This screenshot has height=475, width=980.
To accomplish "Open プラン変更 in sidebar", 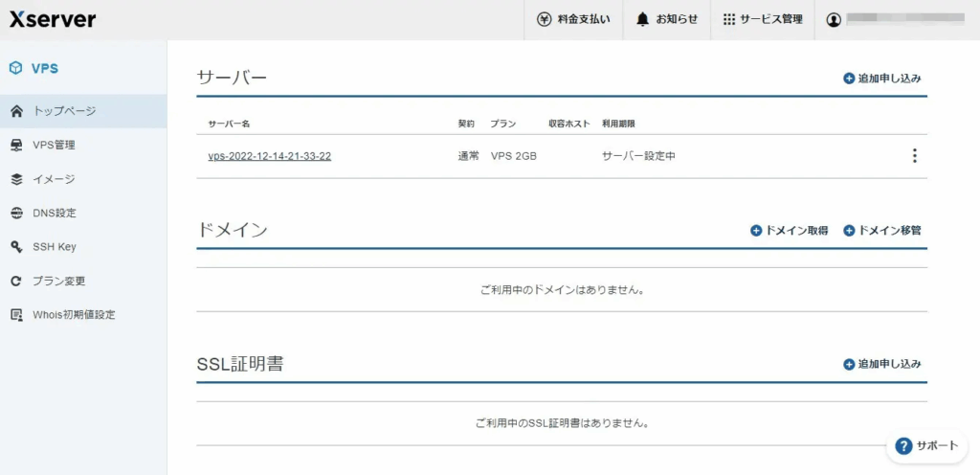I will coord(58,282).
